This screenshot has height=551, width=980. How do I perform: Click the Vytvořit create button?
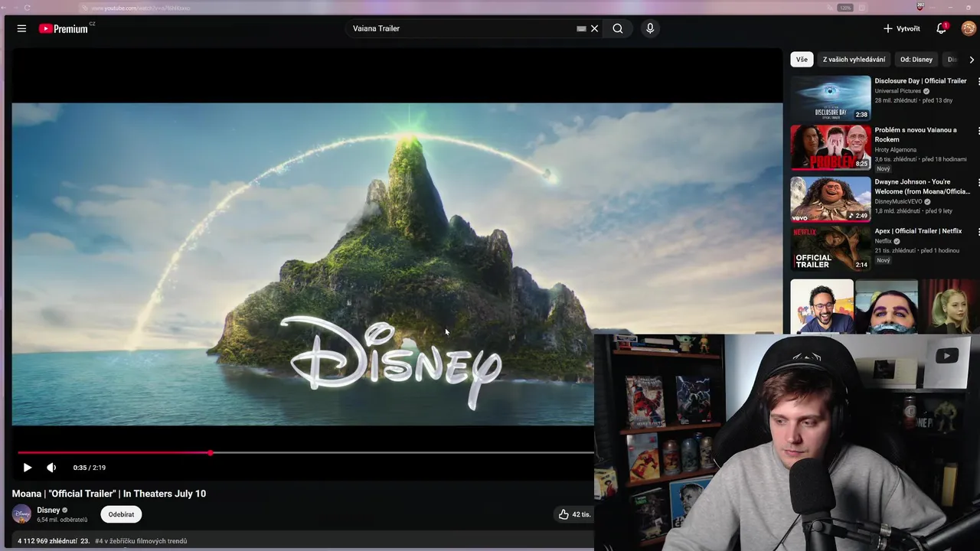pos(902,28)
